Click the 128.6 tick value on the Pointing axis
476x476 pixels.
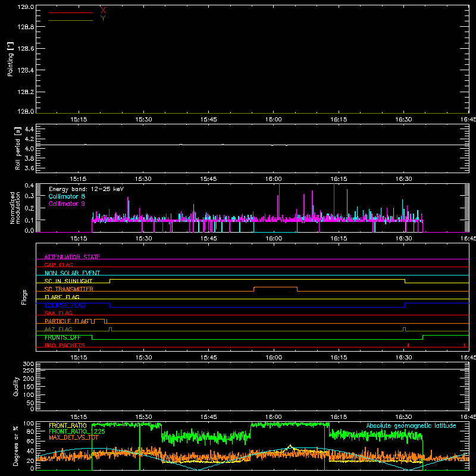pos(26,49)
